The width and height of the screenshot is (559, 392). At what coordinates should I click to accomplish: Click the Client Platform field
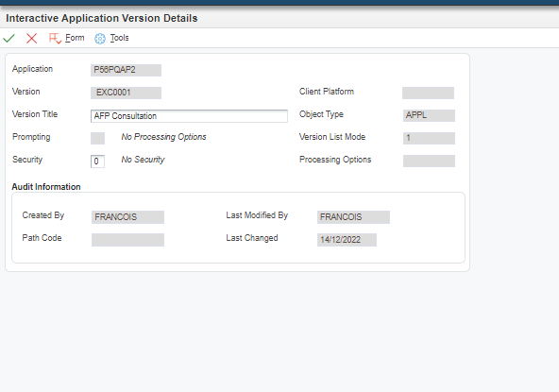[428, 93]
